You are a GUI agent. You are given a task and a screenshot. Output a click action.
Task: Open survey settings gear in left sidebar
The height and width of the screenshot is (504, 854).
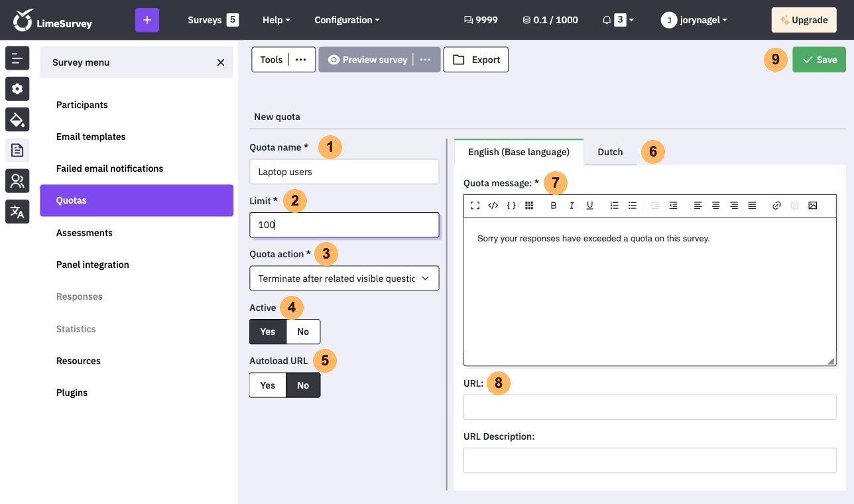tap(17, 89)
